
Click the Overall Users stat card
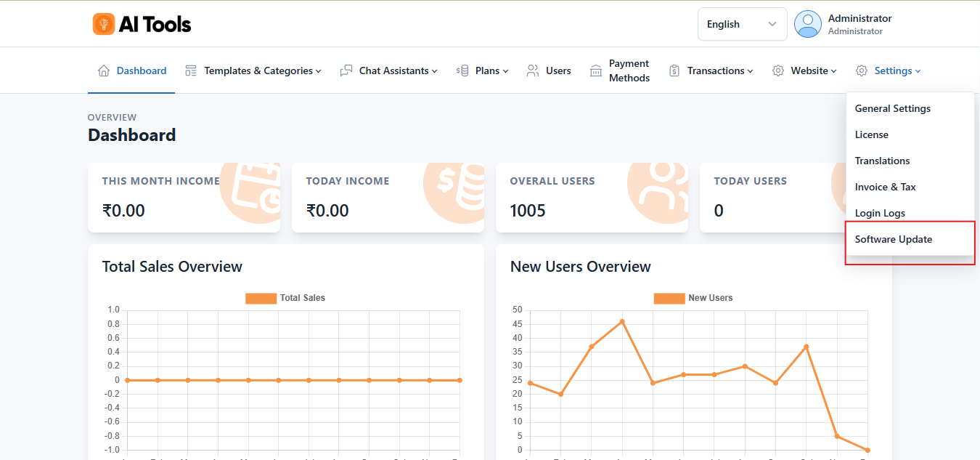click(x=591, y=198)
